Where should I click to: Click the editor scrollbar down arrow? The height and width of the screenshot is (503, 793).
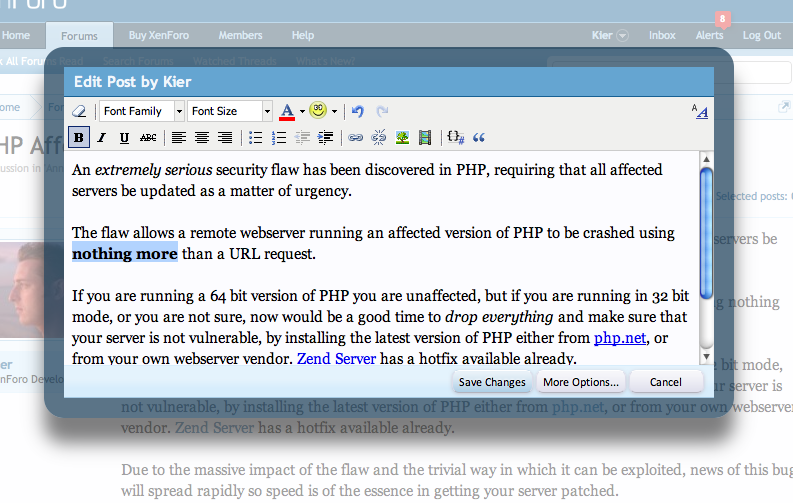[x=707, y=356]
